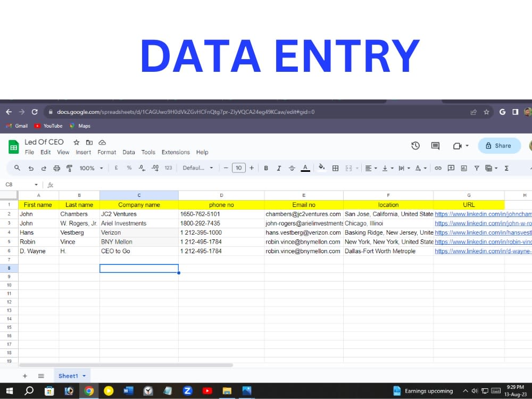The width and height of the screenshot is (532, 399).
Task: Toggle strikethrough formatting
Action: (292, 168)
